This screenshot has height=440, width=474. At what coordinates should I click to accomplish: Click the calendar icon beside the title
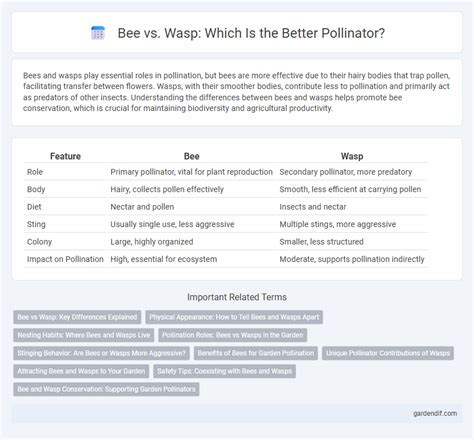(x=98, y=33)
